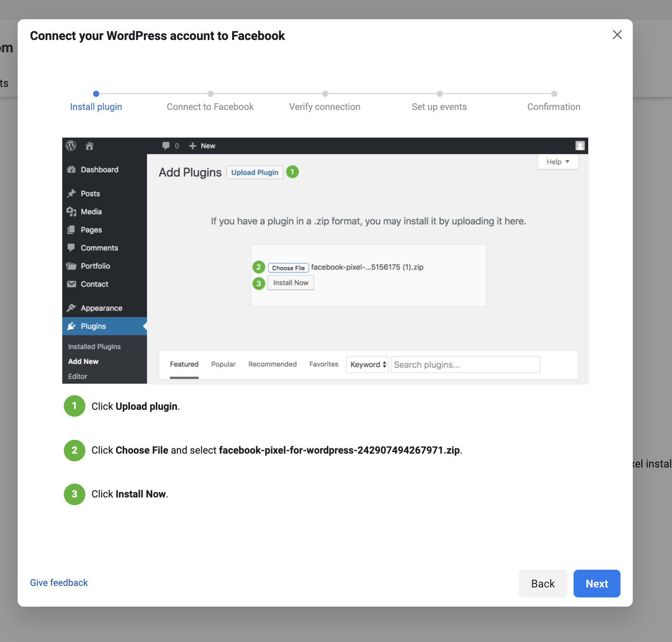Click the Search plugins input field
This screenshot has width=672, height=642.
465,365
